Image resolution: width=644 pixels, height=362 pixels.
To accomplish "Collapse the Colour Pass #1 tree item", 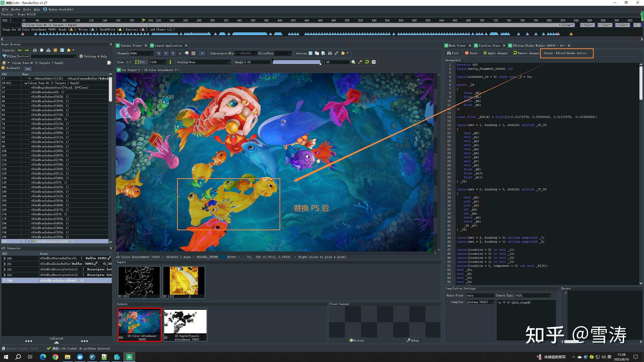I will pos(26,83).
